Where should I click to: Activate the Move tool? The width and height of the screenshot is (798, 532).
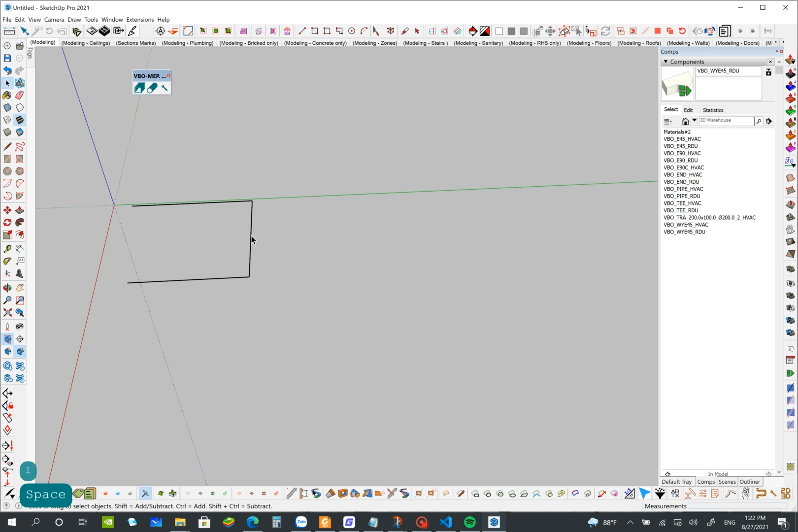[7, 210]
